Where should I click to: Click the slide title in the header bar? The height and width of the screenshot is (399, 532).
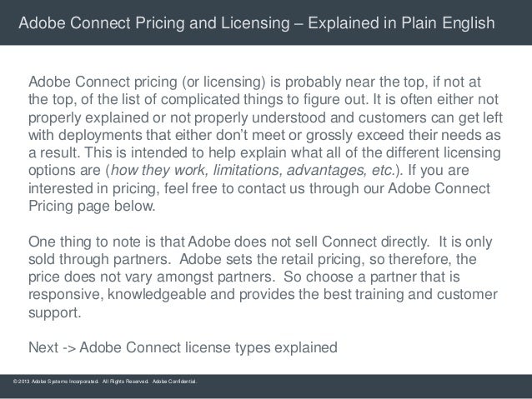(257, 20)
